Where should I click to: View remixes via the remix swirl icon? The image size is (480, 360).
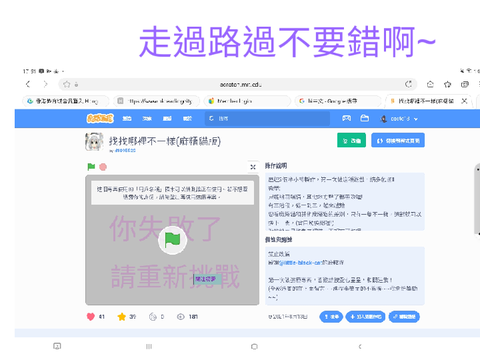coord(153,317)
